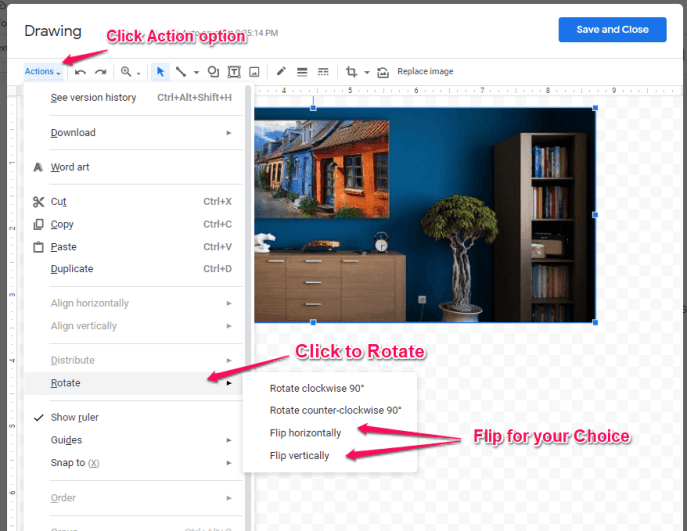Open the Border dash icon
This screenshot has width=687, height=531.
point(323,71)
